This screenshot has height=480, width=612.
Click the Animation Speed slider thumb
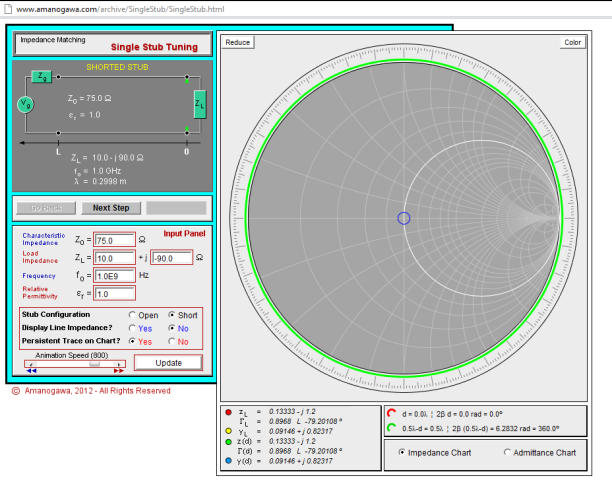(x=94, y=364)
